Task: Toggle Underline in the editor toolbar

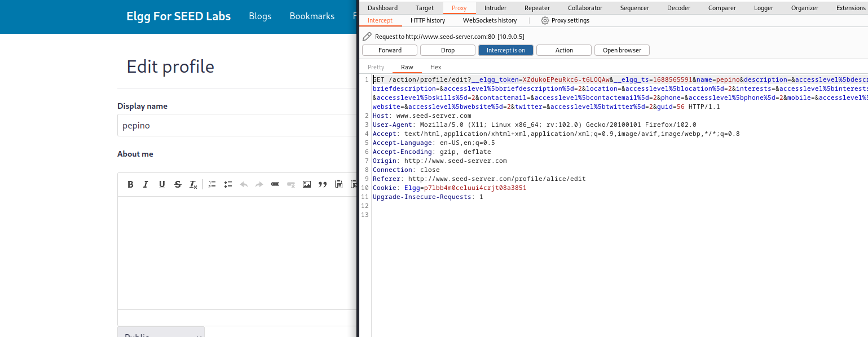Action: (162, 184)
